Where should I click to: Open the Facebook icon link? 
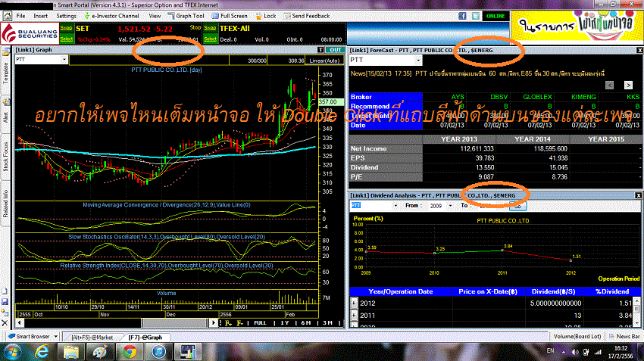click(462, 16)
